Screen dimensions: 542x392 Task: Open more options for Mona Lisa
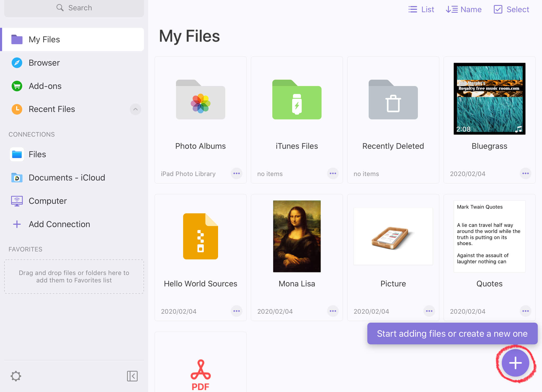pos(333,311)
